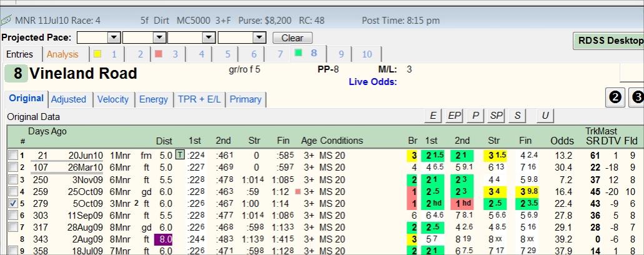
Task: Tick checkbox for 11Sep09 race line
Action: [13, 215]
